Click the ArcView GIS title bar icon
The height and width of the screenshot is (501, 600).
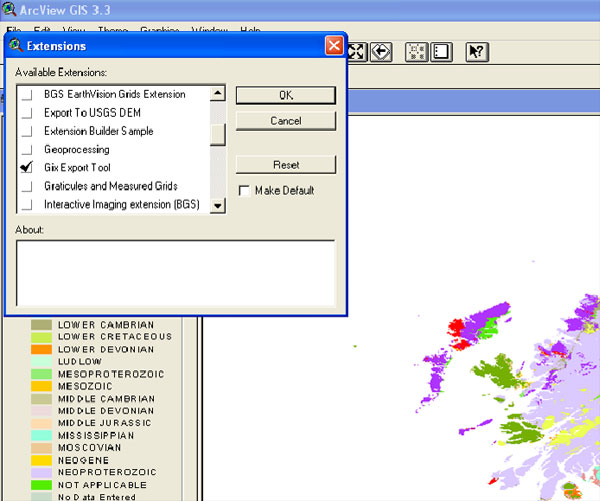pos(9,9)
